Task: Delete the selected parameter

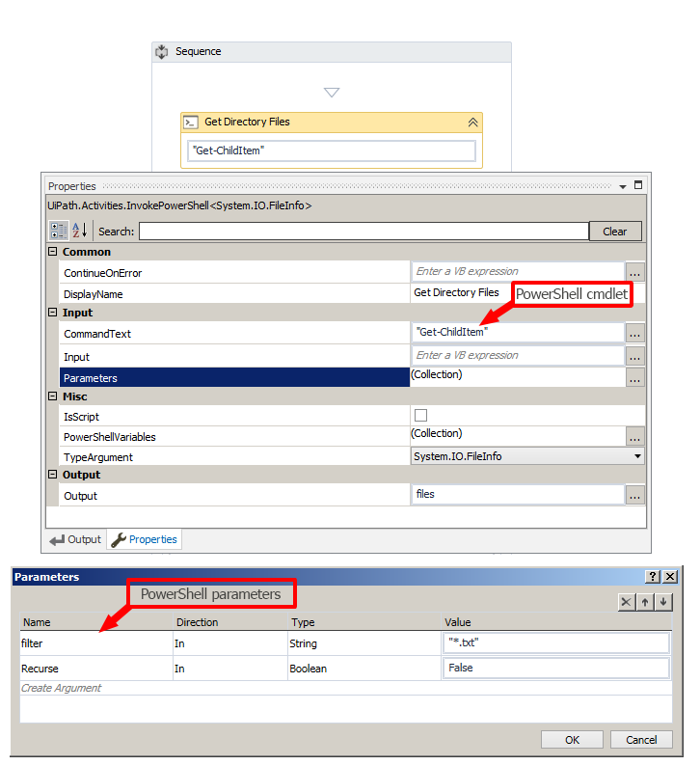Action: coord(627,602)
